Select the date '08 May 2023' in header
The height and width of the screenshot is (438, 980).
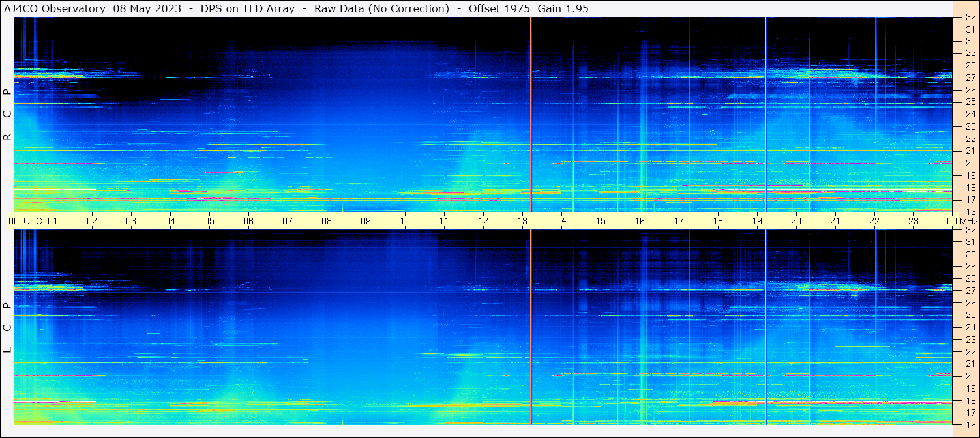147,9
